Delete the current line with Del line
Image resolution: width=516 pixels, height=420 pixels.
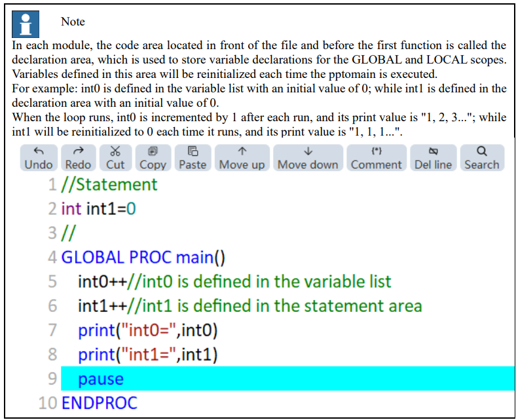pos(433,158)
